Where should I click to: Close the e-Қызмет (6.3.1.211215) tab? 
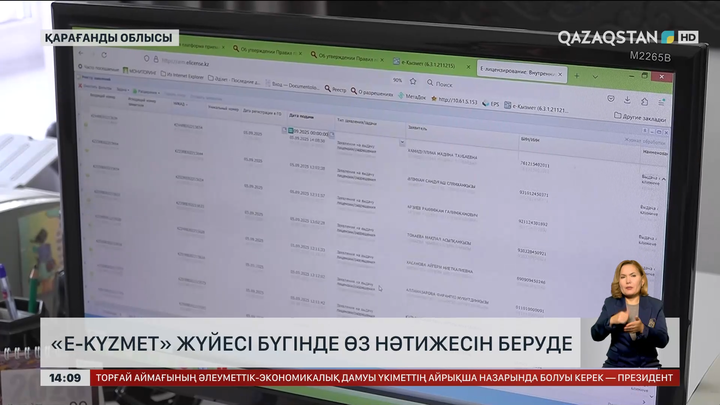[468, 67]
